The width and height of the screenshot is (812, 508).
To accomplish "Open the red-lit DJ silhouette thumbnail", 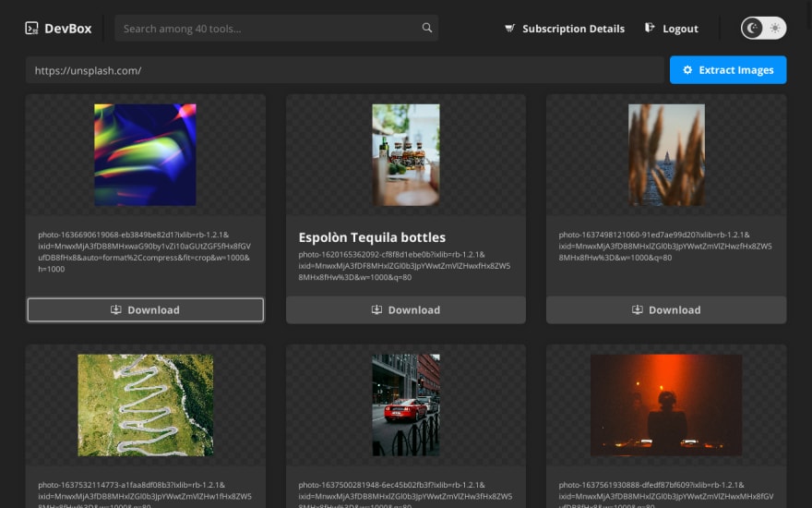I will pos(666,405).
